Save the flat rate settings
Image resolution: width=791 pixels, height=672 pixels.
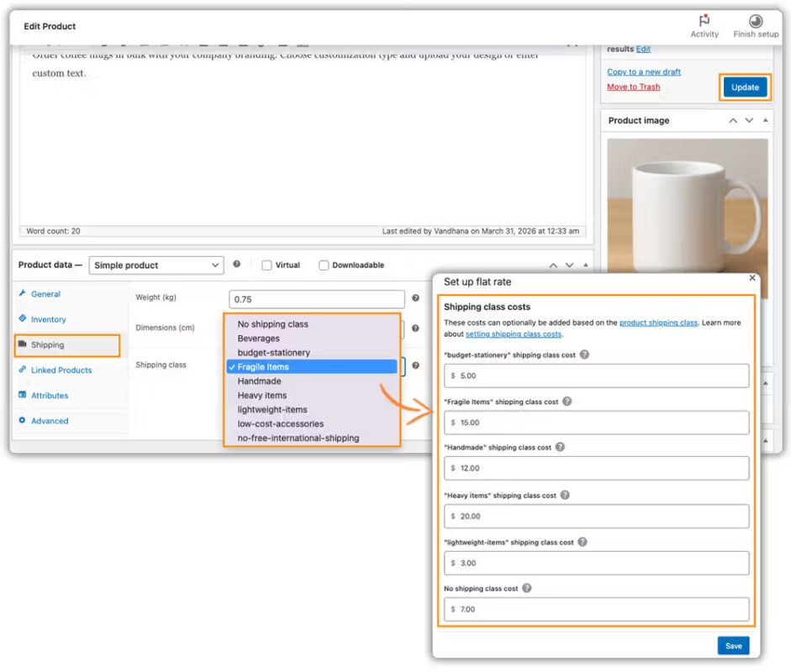click(x=734, y=646)
